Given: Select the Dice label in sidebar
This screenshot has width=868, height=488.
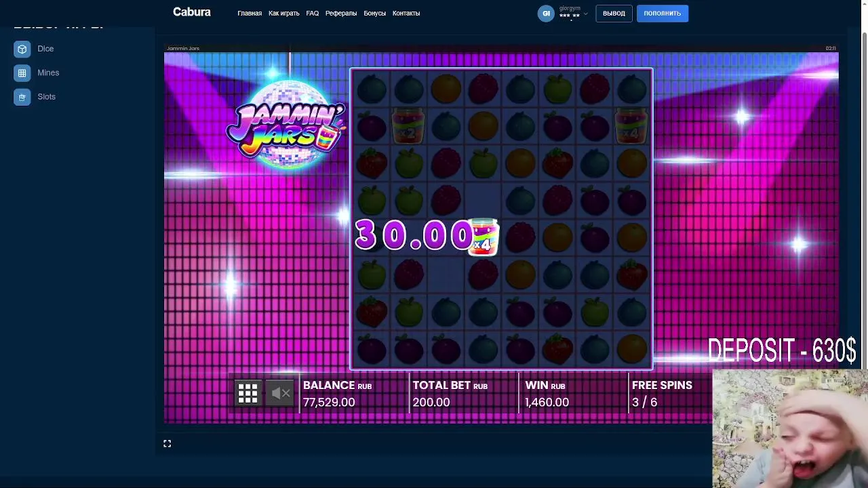Looking at the screenshot, I should 45,49.
